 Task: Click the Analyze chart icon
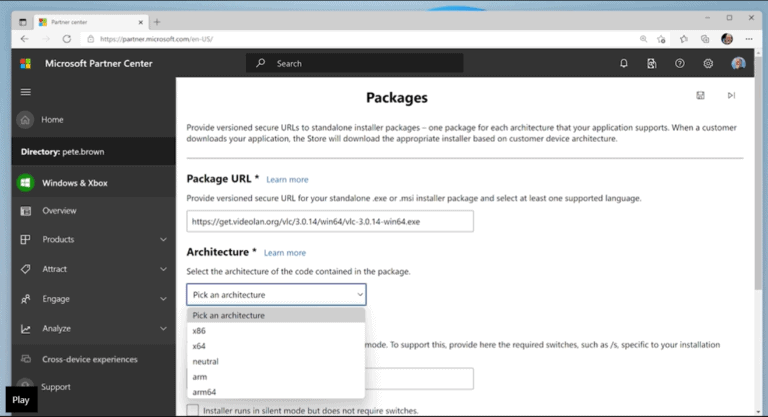(x=25, y=329)
